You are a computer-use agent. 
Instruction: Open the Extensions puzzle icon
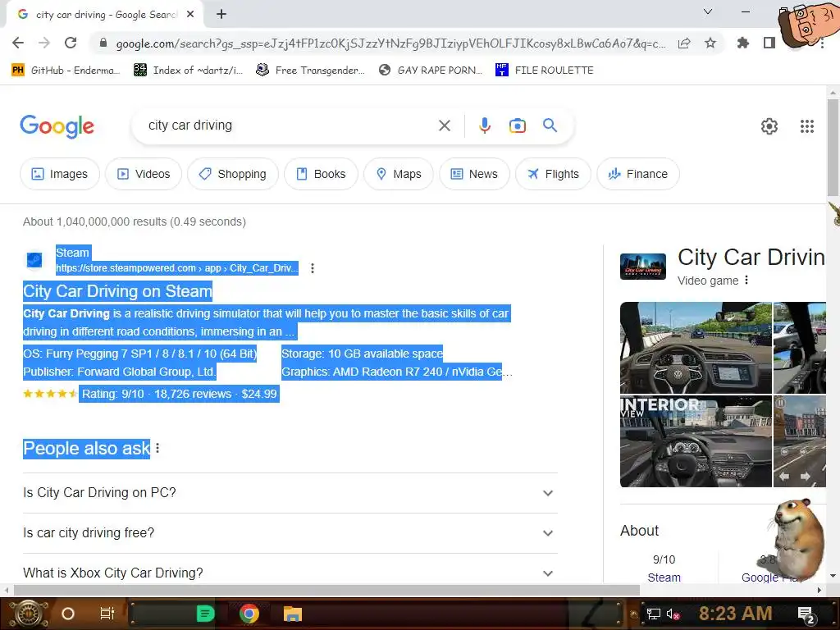point(743,43)
